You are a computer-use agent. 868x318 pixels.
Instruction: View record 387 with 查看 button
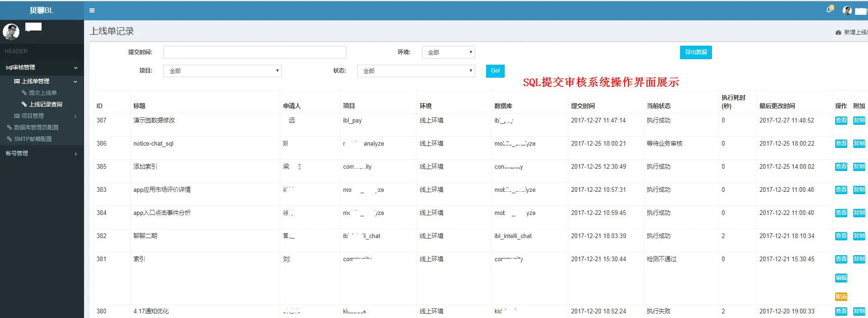tap(841, 120)
